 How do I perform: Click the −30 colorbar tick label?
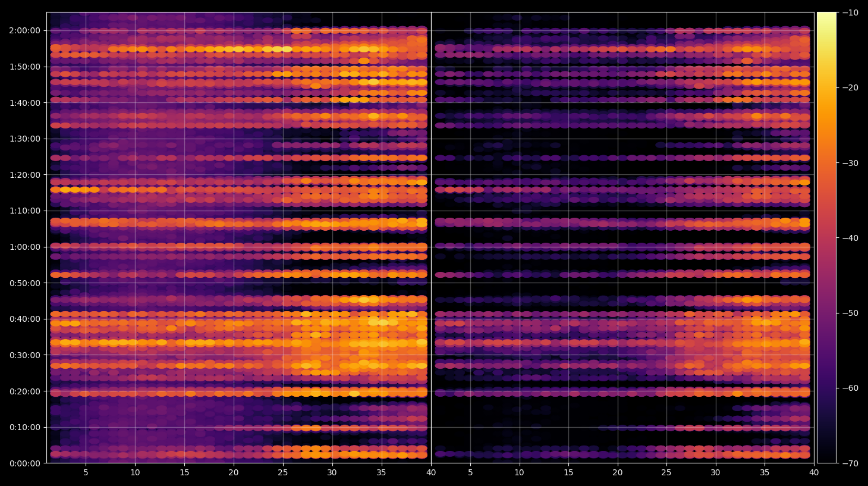851,163
